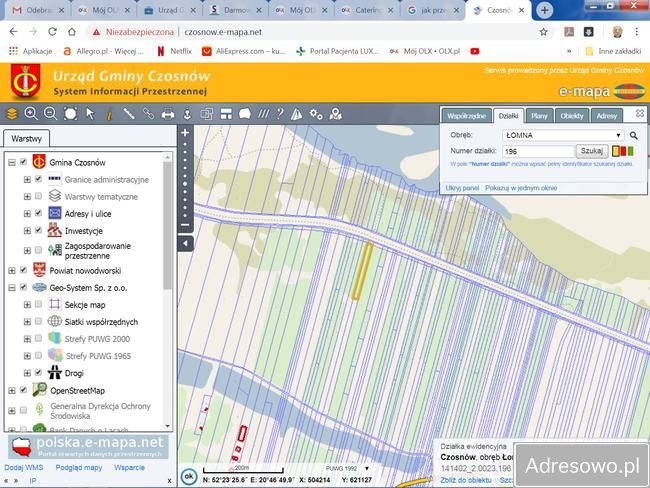650x488 pixels.
Task: Switch to the Współrzędne tab
Action: click(466, 116)
